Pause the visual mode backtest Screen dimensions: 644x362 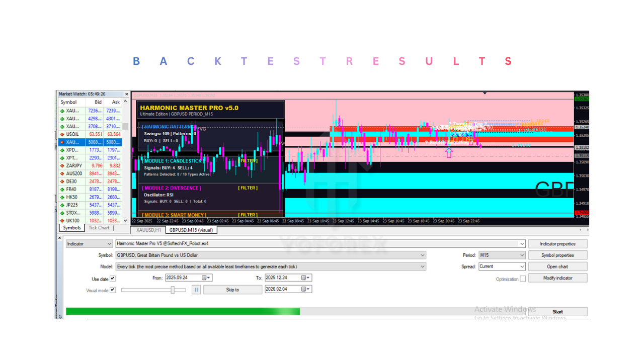(196, 290)
